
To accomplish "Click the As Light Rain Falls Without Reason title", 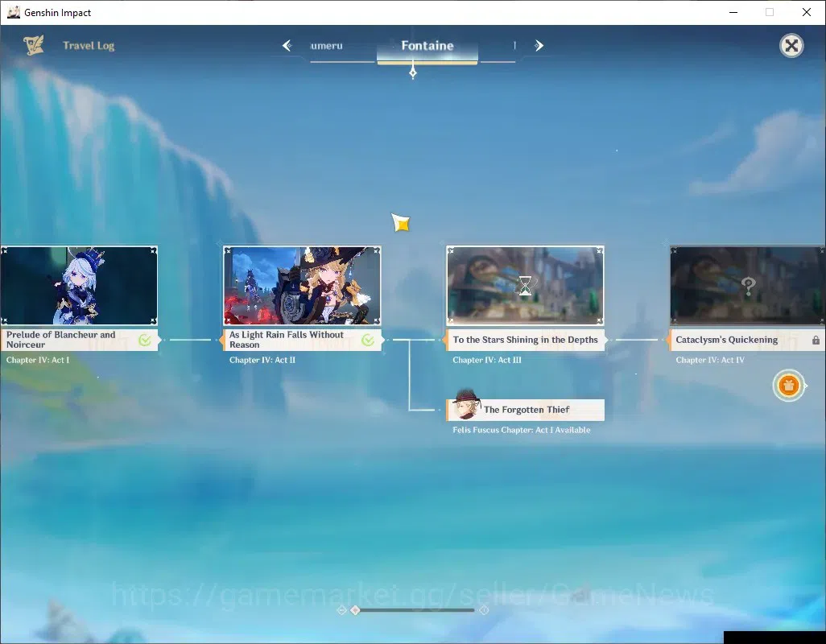I will click(286, 340).
